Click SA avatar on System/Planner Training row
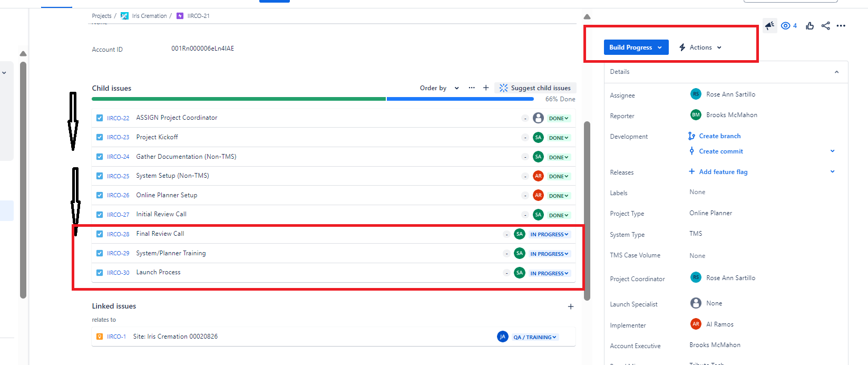The image size is (868, 365). 520,253
